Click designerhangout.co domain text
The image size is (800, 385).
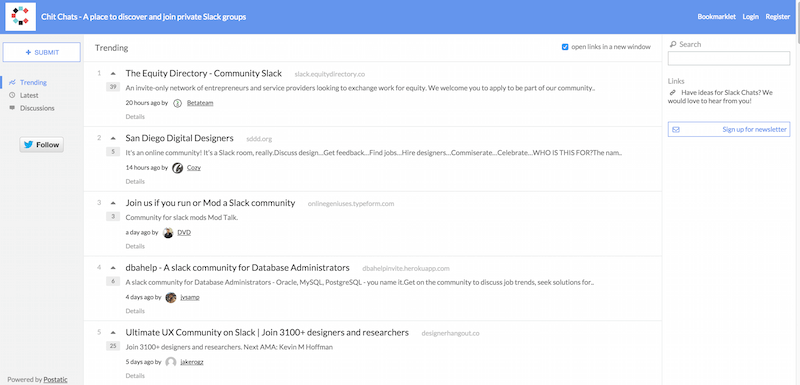(451, 333)
